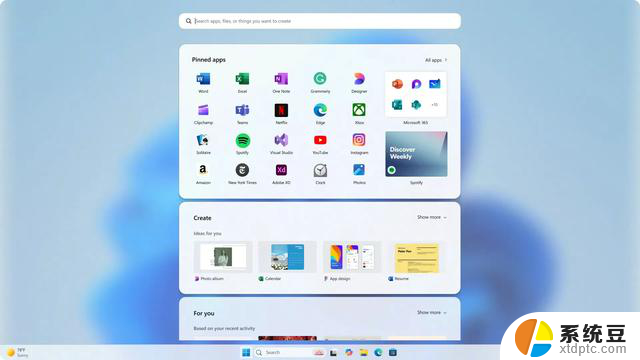Launch Edge from the taskbar
Image resolution: width=640 pixels, height=360 pixels.
click(378, 353)
